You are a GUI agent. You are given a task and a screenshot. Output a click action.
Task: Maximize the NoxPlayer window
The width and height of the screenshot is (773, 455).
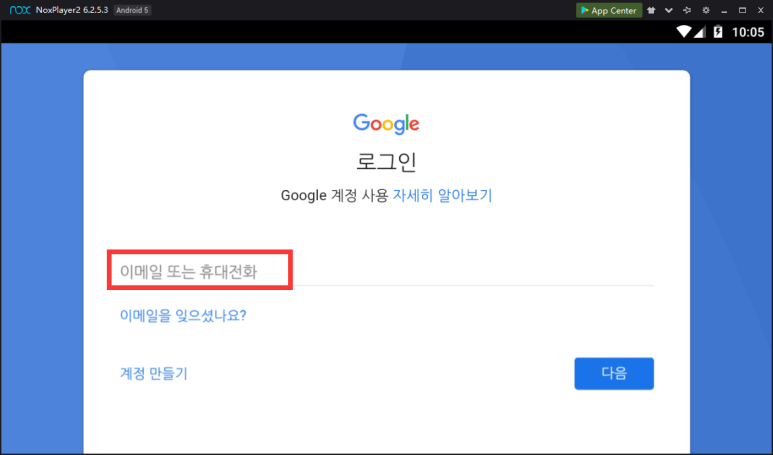pos(742,10)
